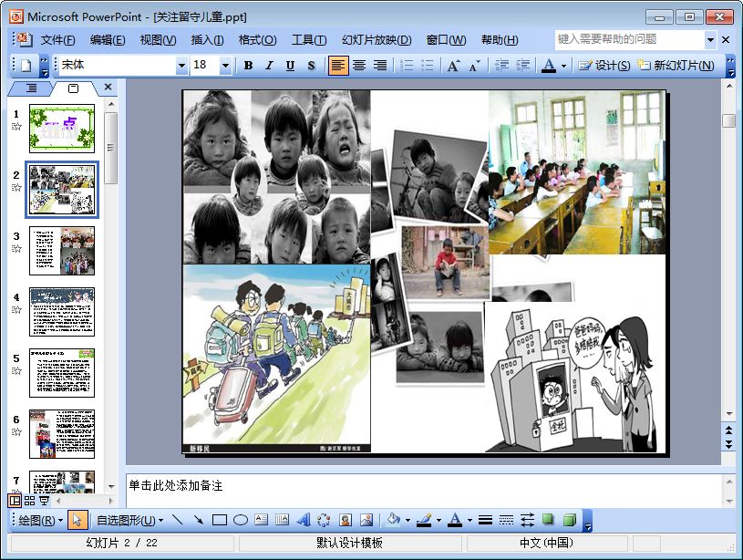The width and height of the screenshot is (743, 560).
Task: Toggle Bold formatting
Action: click(248, 66)
